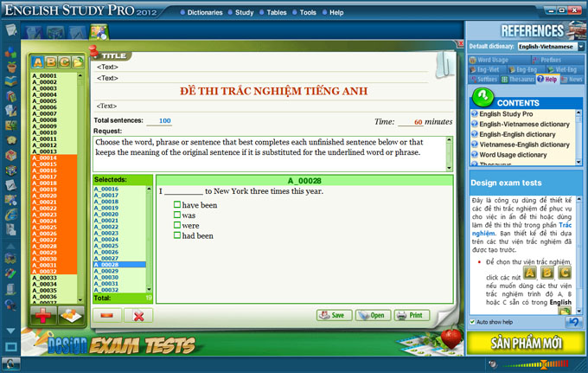Select level B test library button
The width and height of the screenshot is (588, 373).
[51, 62]
